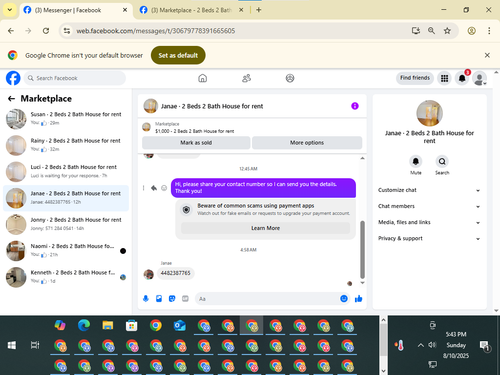Show hidden system tray icons
The height and width of the screenshot is (375, 500).
click(x=421, y=345)
